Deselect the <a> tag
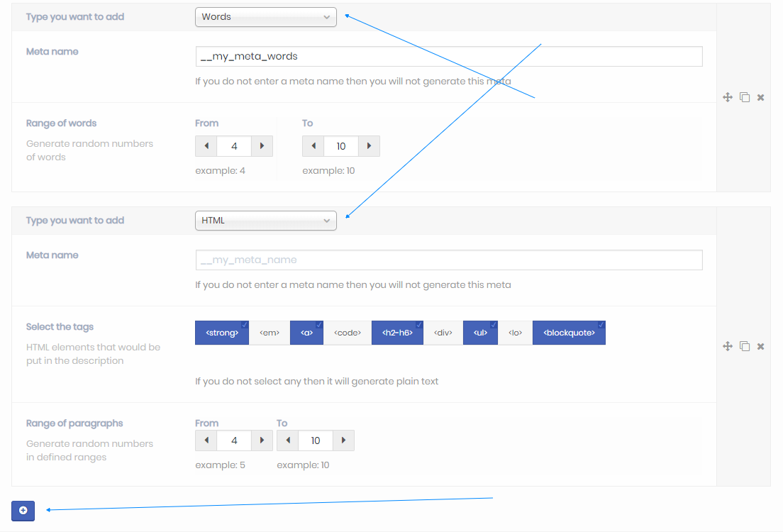The width and height of the screenshot is (783, 532). coord(306,333)
